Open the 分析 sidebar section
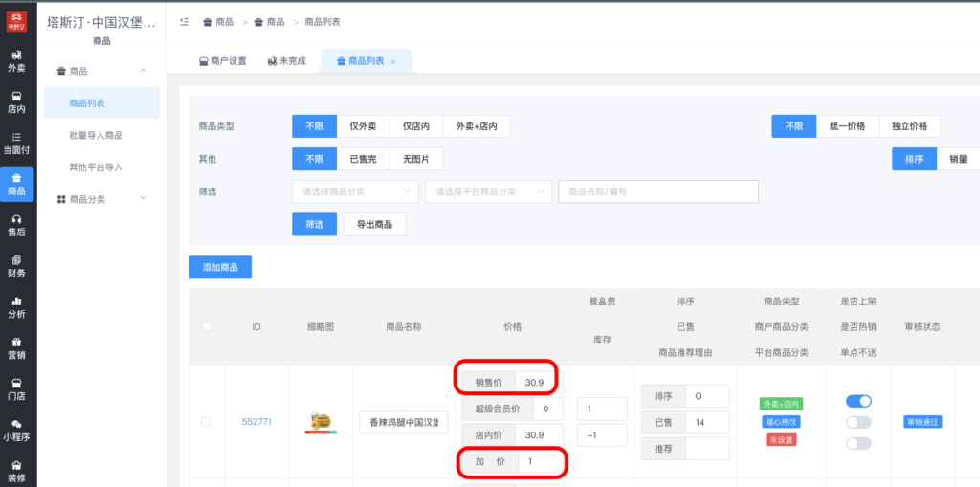The height and width of the screenshot is (487, 980). point(17,307)
